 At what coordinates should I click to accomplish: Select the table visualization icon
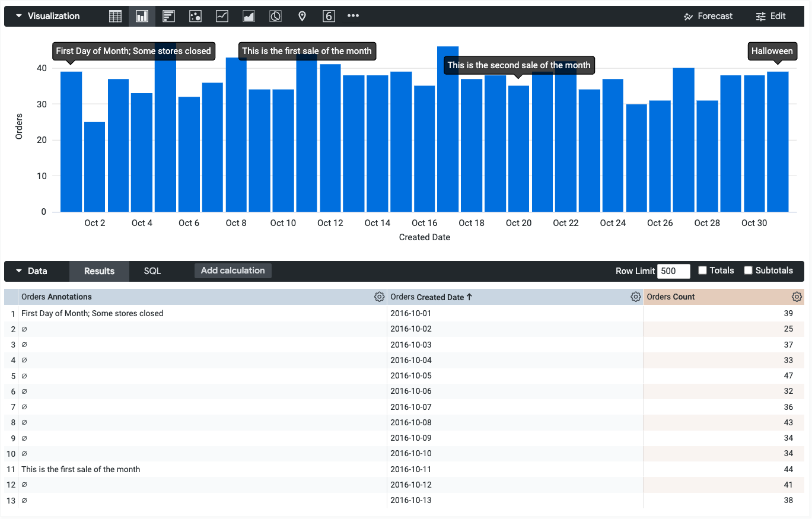point(115,17)
